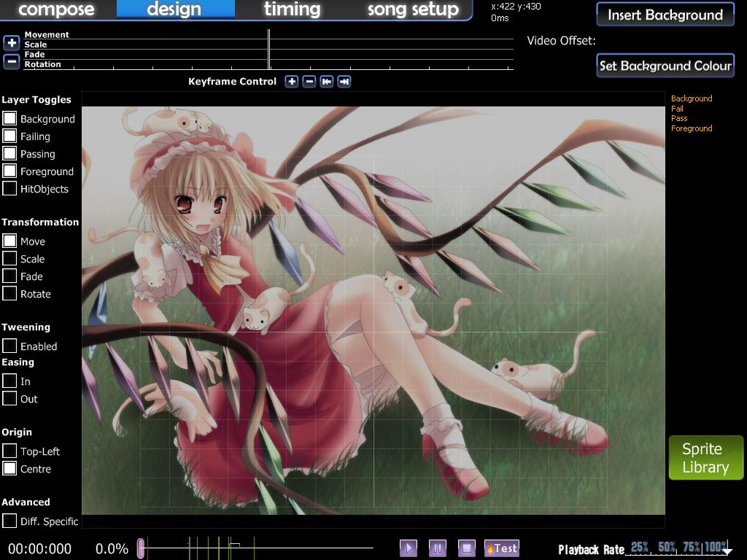Jump to previous keyframe in Keyframe Control

pos(326,82)
